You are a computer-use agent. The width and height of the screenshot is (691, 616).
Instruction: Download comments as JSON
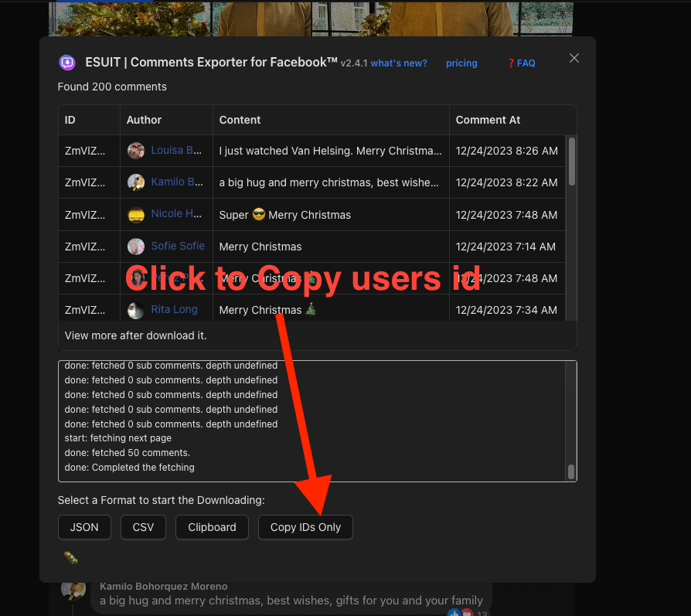84,527
